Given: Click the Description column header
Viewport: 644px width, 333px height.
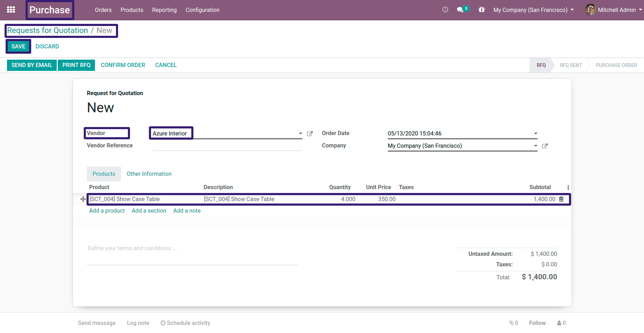Looking at the screenshot, I should coord(218,187).
